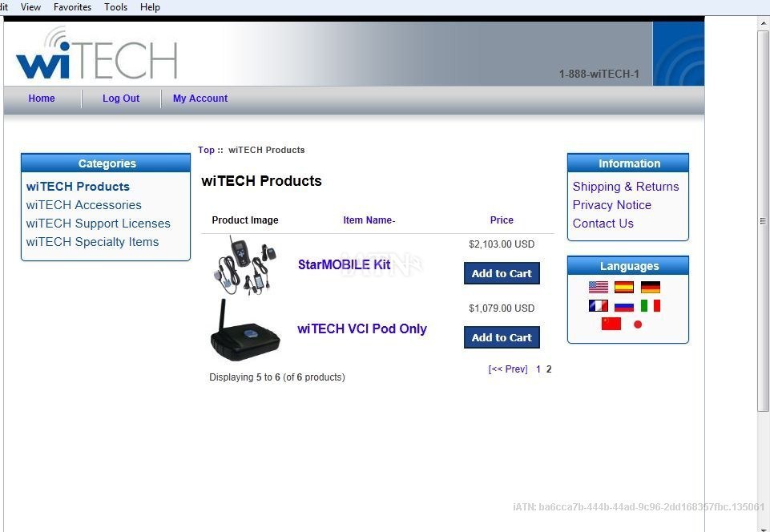770x532 pixels.
Task: Add wiTECH VCI Pod Only to cart
Action: pyautogui.click(x=502, y=337)
